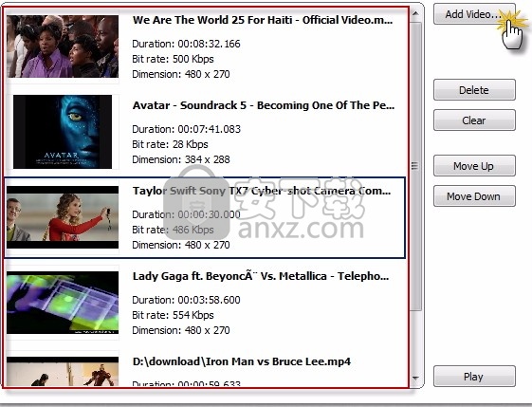Select the Iron Man vs Bruce Lee thumbnail

63,371
